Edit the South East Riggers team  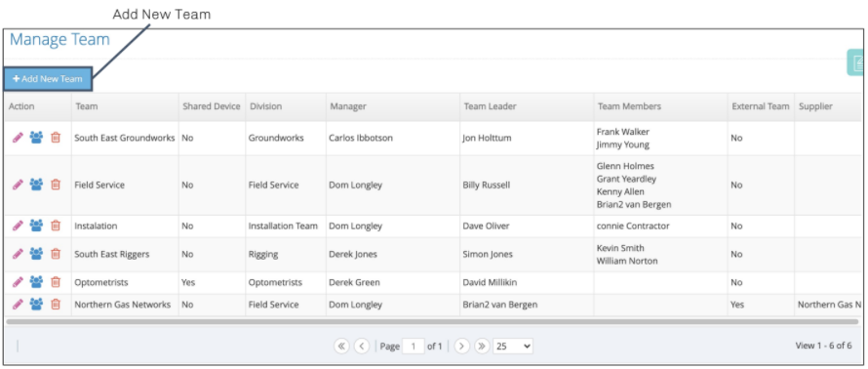[18, 254]
